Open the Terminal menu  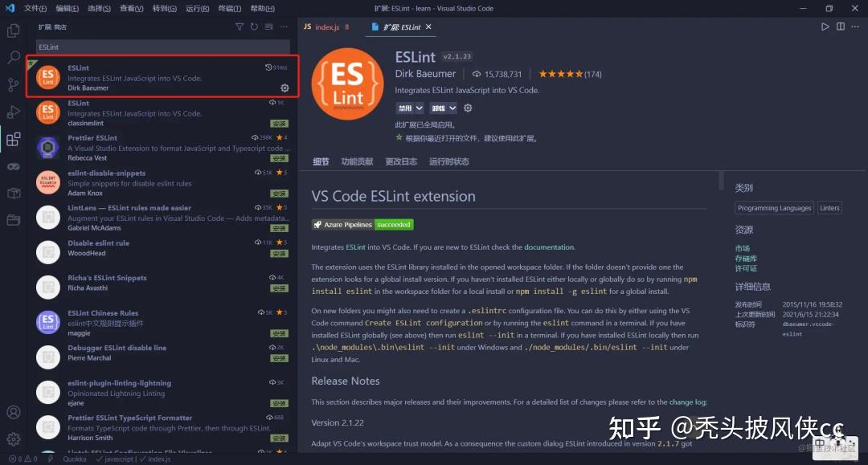coord(229,8)
